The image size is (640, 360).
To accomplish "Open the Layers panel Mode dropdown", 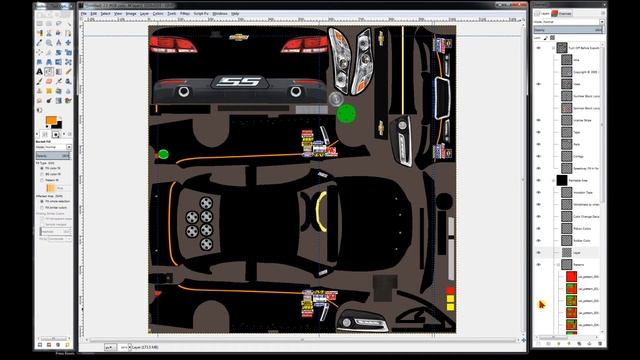I will coord(569,22).
